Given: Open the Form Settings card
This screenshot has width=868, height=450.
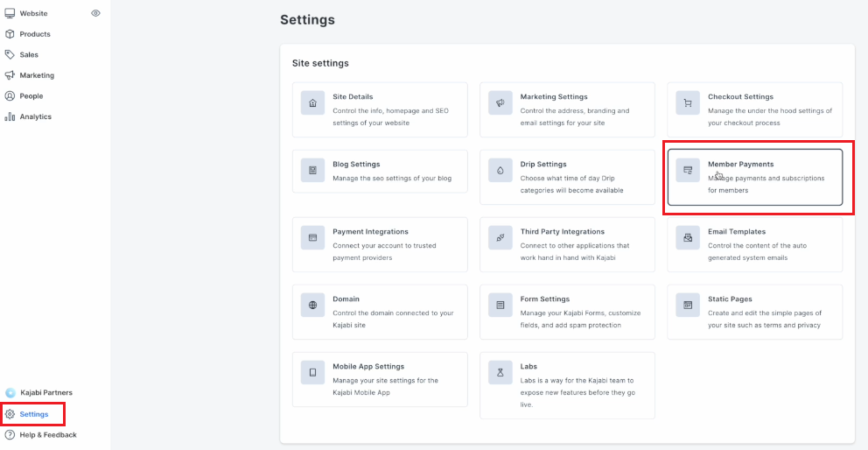Looking at the screenshot, I should 567,312.
